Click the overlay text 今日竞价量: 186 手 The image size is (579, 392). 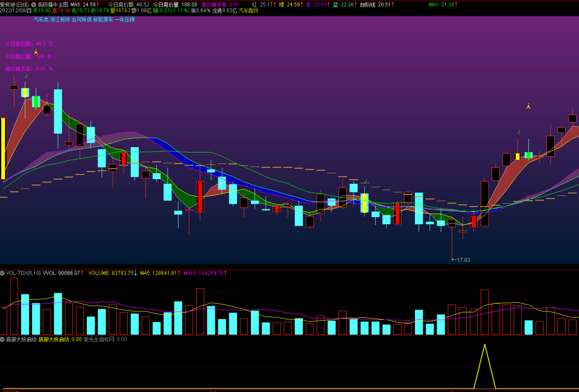(x=28, y=57)
